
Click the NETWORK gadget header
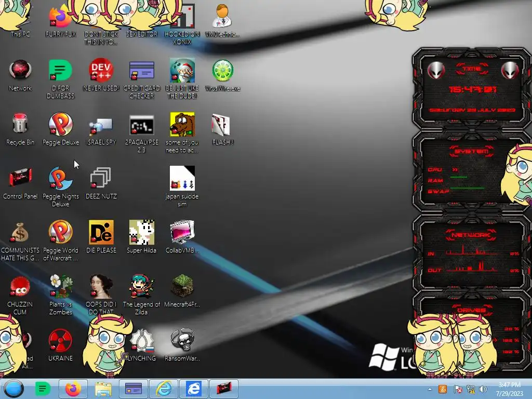471,235
